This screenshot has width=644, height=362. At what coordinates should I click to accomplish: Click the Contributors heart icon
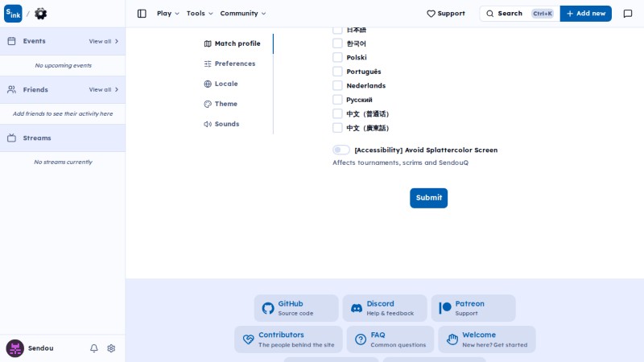click(248, 339)
